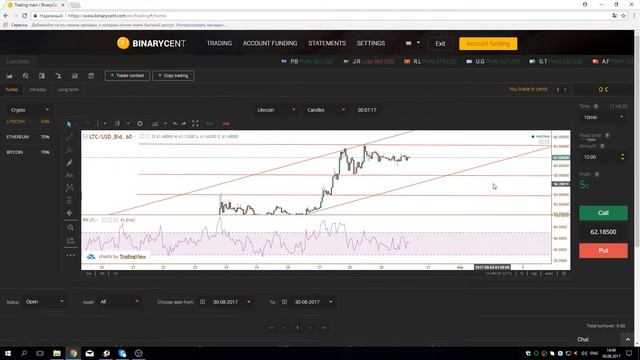Open taskbar search magnifier
Screen dimensions: 640x360
coord(24,353)
